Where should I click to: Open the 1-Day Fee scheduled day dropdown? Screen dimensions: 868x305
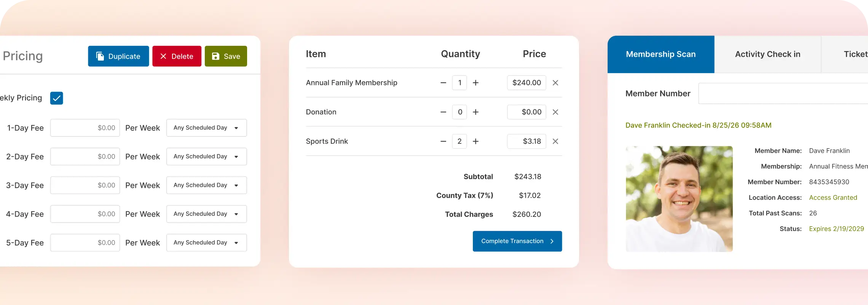point(206,128)
